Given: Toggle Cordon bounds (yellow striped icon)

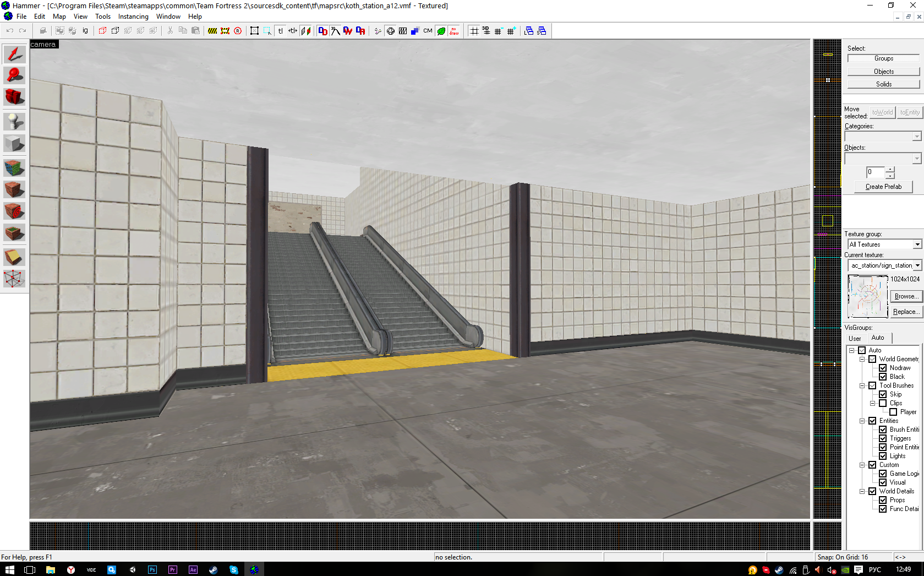Looking at the screenshot, I should (x=212, y=31).
